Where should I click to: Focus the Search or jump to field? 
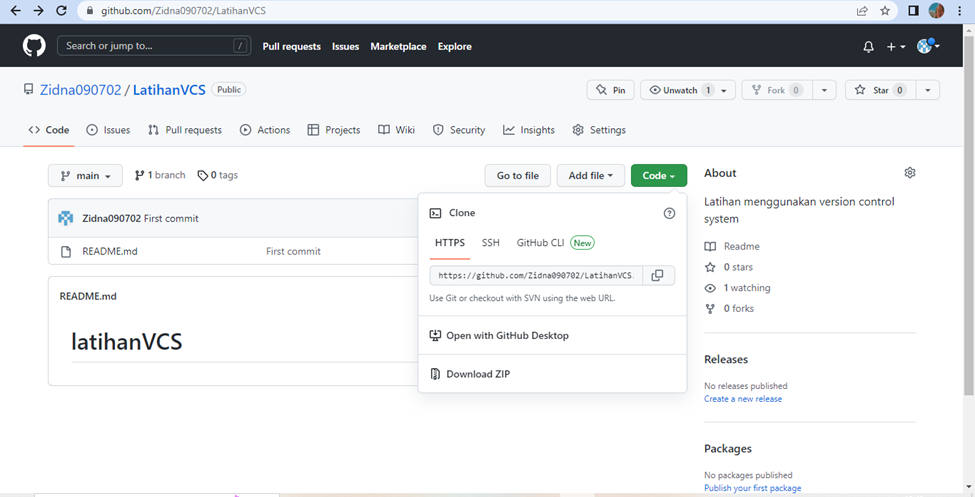coord(153,46)
